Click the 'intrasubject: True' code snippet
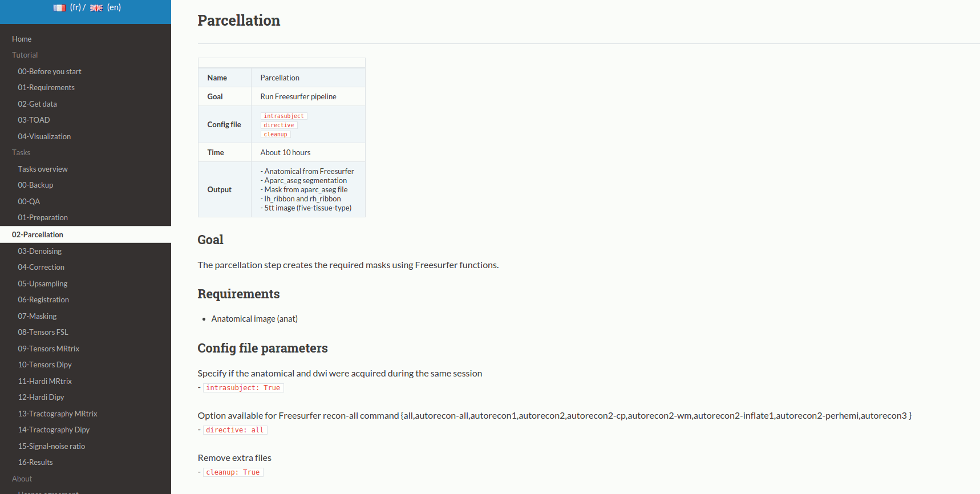This screenshot has width=980, height=494. click(244, 388)
